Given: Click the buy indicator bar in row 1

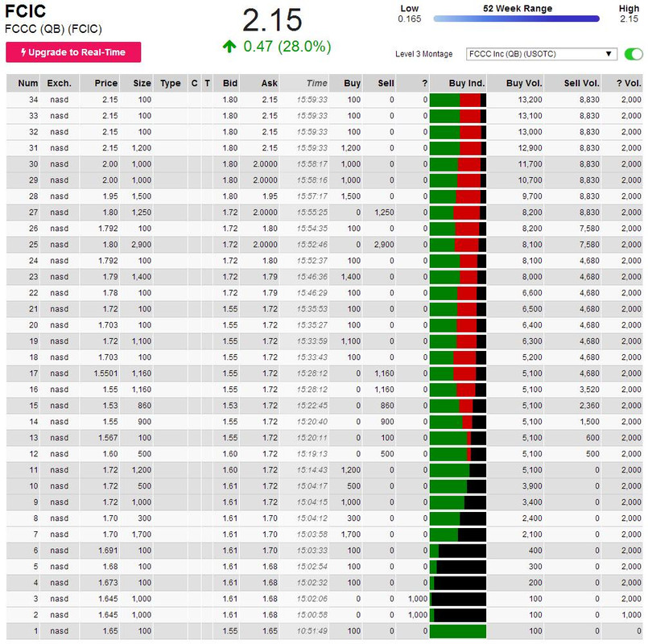Looking at the screenshot, I should tap(458, 631).
